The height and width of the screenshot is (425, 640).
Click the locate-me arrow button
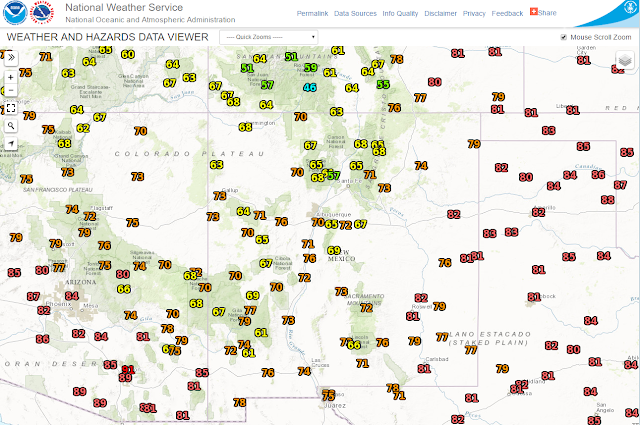pyautogui.click(x=11, y=143)
